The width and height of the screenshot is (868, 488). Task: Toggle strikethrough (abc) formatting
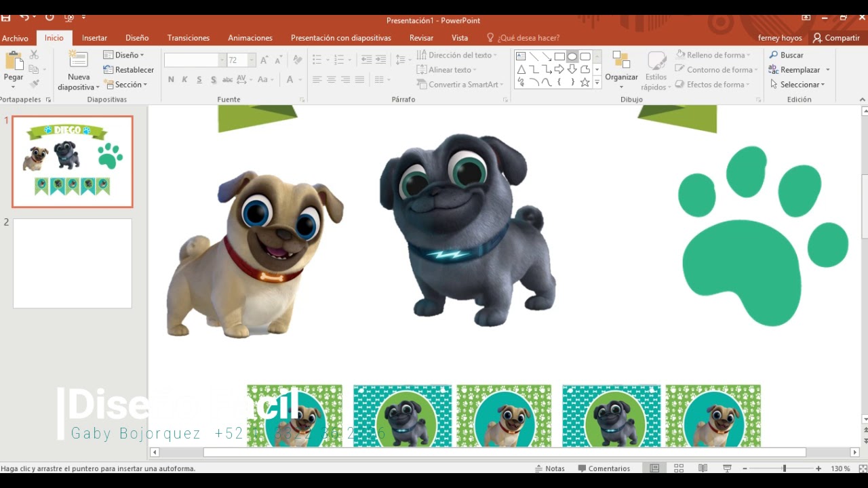point(228,79)
